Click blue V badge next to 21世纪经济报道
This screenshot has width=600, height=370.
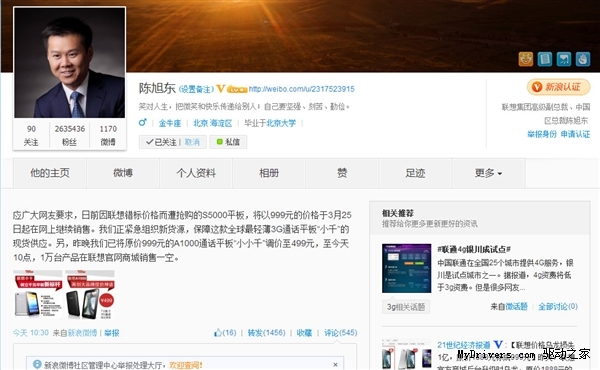(x=498, y=344)
